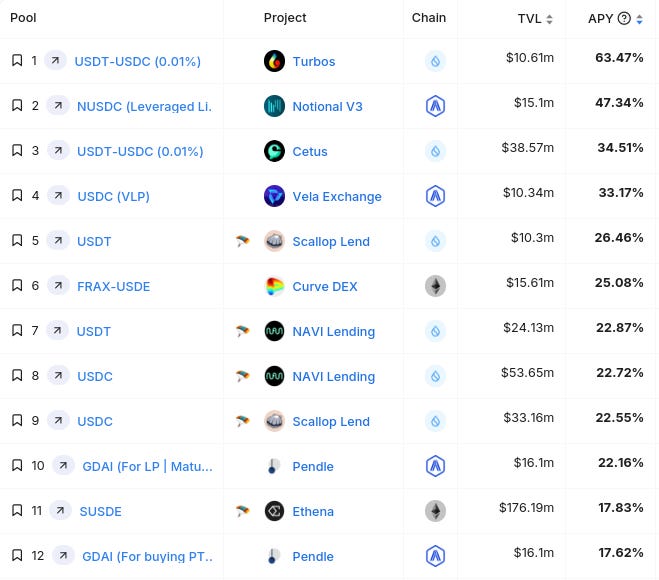Bookmark the Scallop Lend USDT pool in row 5
This screenshot has height=580, width=659.
17,240
